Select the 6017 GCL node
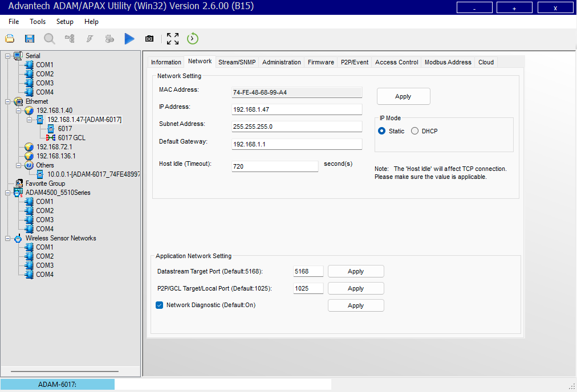Viewport: 577px width, 392px height. [71, 138]
